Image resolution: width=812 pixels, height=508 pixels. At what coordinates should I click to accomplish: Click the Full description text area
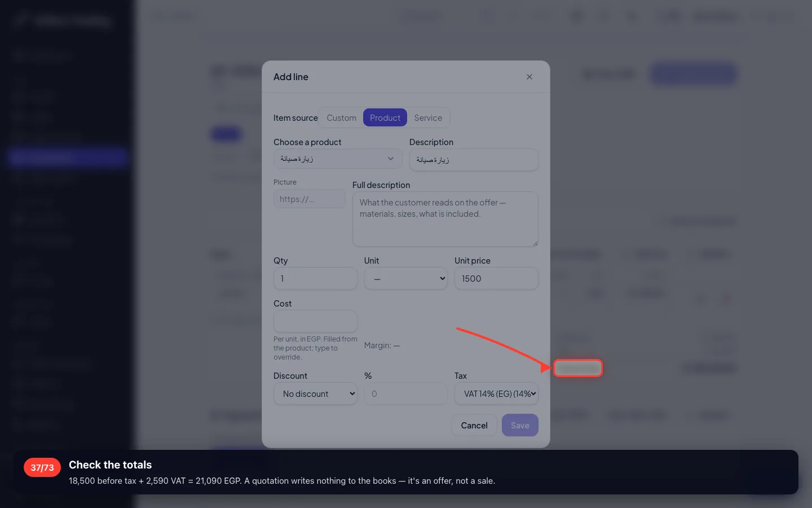coord(445,219)
